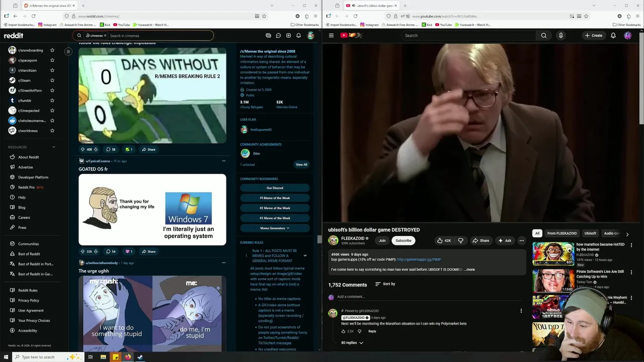Select the Ubisoft filter chip
This screenshot has width=644, height=362.
590,233
